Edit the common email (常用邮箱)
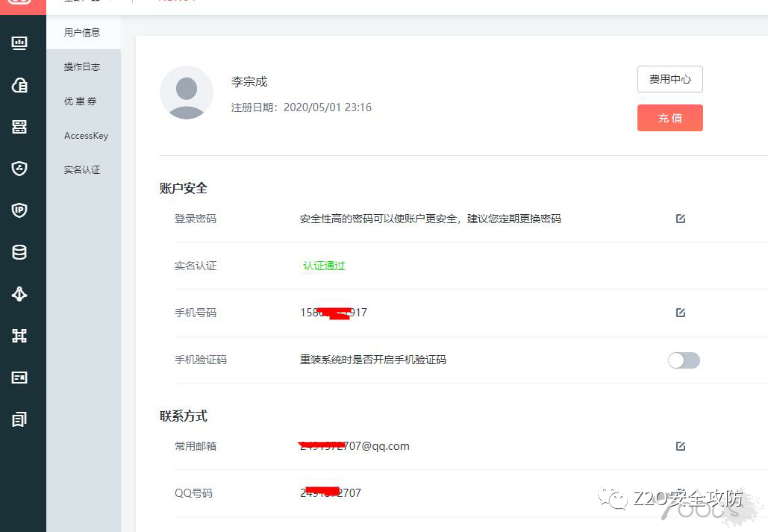This screenshot has height=532, width=768. 681,446
